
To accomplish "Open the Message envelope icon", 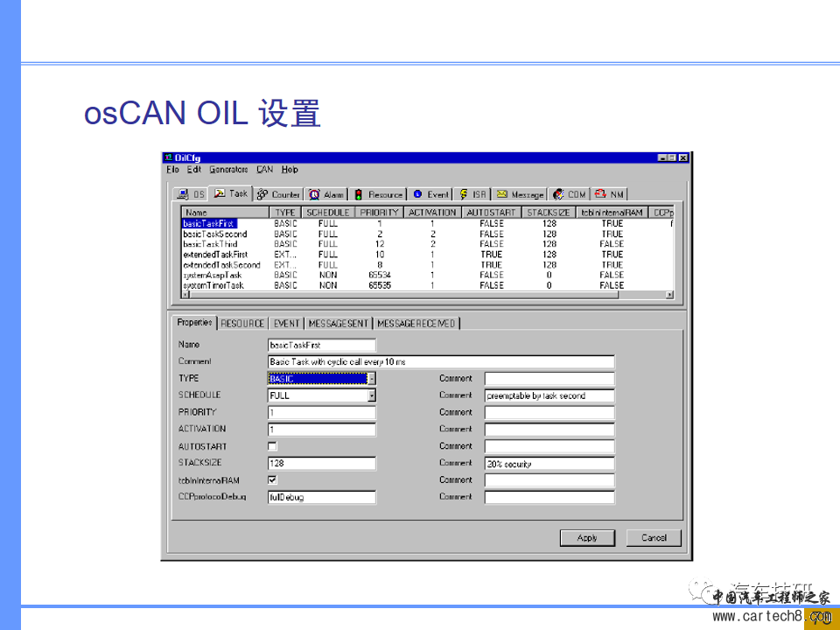I will click(x=501, y=194).
